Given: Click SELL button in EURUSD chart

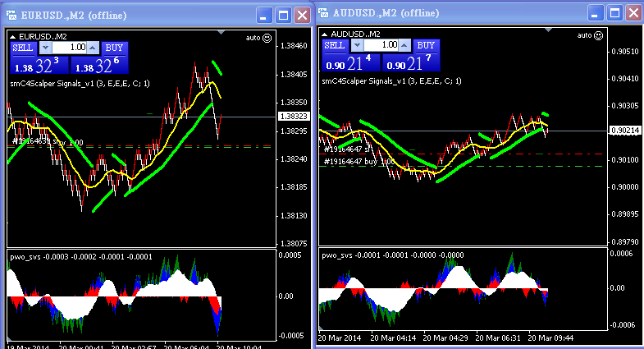Looking at the screenshot, I should pos(24,48).
